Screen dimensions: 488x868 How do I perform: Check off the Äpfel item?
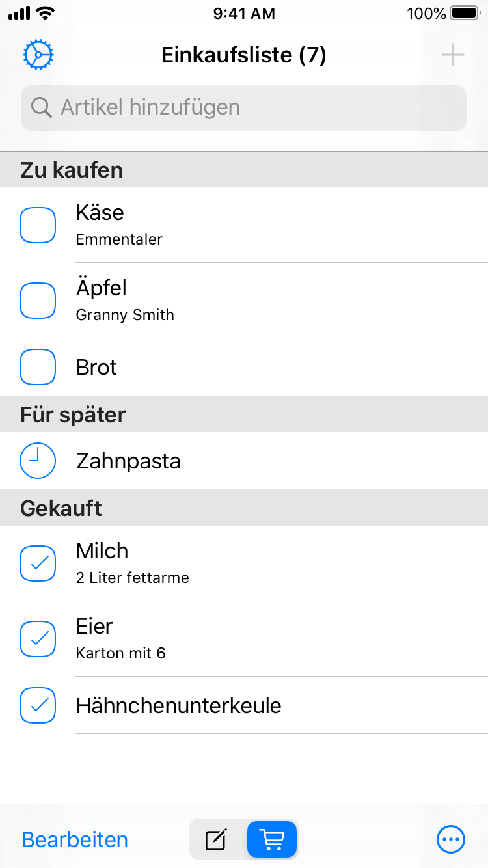click(38, 301)
